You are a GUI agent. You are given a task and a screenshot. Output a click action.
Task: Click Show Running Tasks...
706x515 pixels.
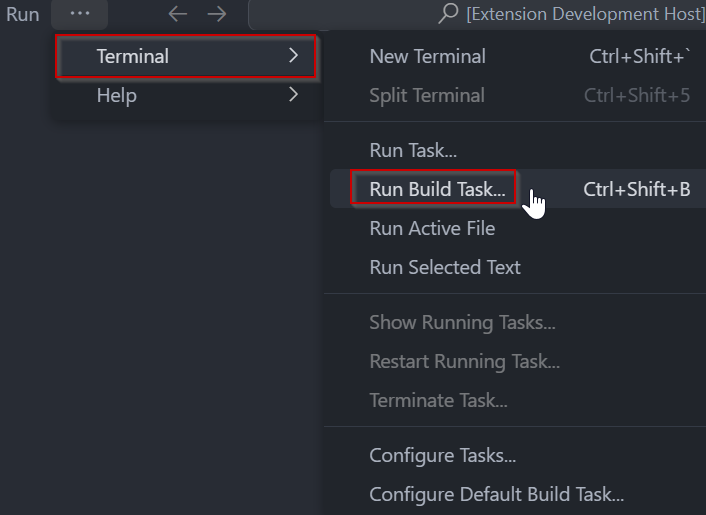(462, 322)
